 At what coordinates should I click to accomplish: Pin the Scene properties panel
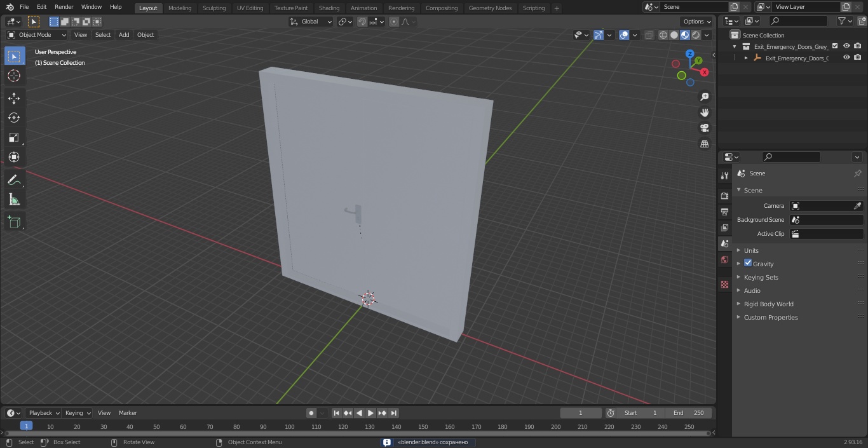click(857, 173)
